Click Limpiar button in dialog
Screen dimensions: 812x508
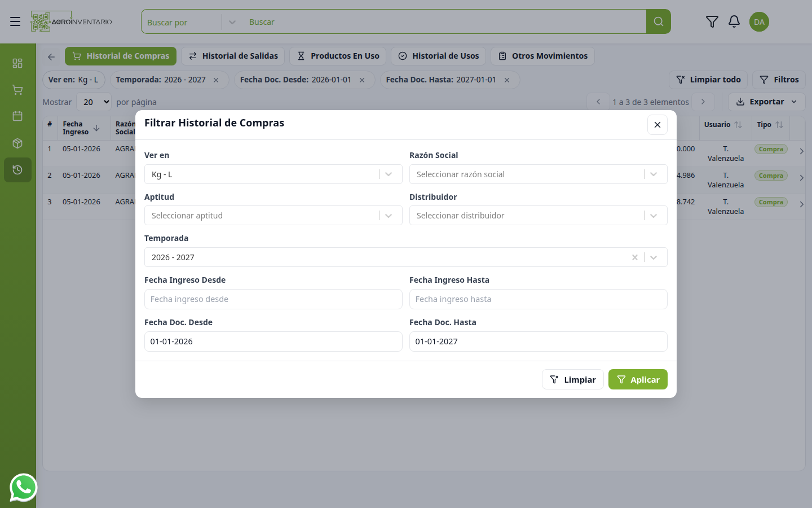(573, 379)
